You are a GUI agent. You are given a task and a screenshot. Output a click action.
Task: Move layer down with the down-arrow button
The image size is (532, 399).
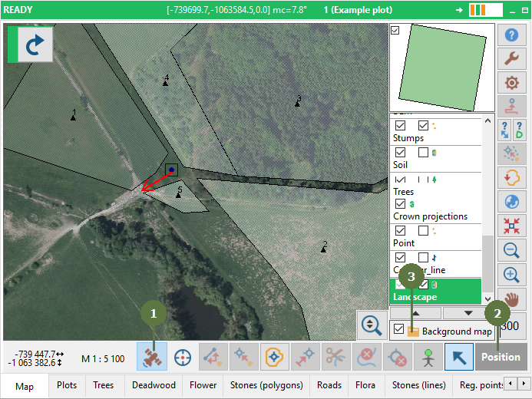tap(468, 313)
